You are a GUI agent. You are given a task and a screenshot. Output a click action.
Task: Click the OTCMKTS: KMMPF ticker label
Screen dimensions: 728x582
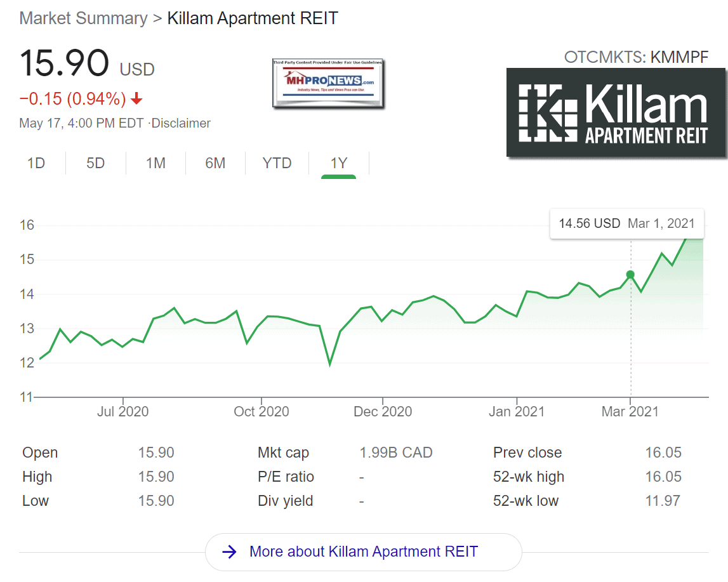(x=636, y=57)
